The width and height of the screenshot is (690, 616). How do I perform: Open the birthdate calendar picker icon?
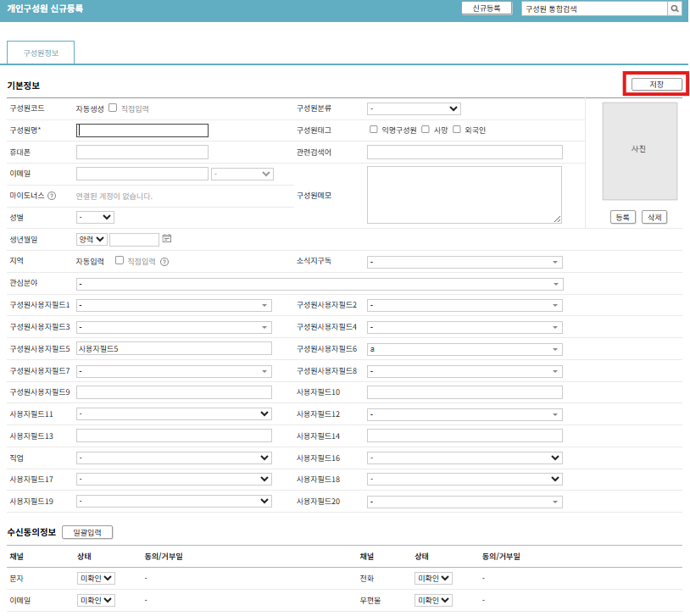167,238
